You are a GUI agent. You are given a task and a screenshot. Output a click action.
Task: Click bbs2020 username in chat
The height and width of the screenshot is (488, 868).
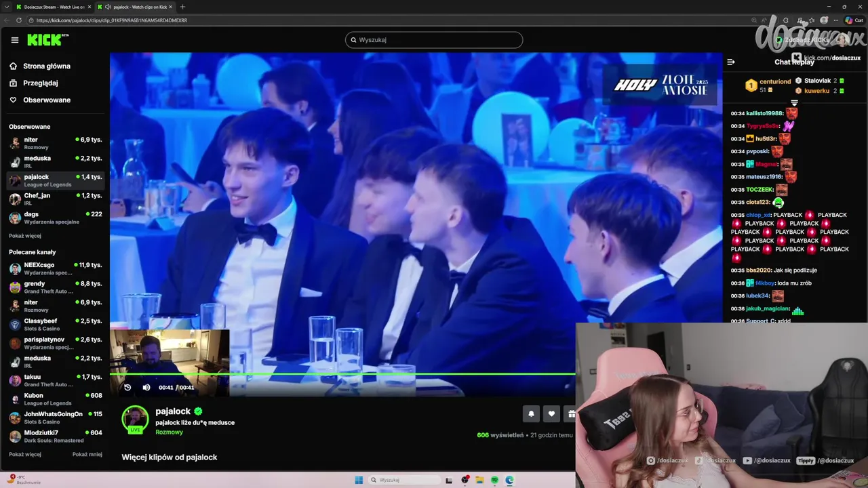coord(758,270)
